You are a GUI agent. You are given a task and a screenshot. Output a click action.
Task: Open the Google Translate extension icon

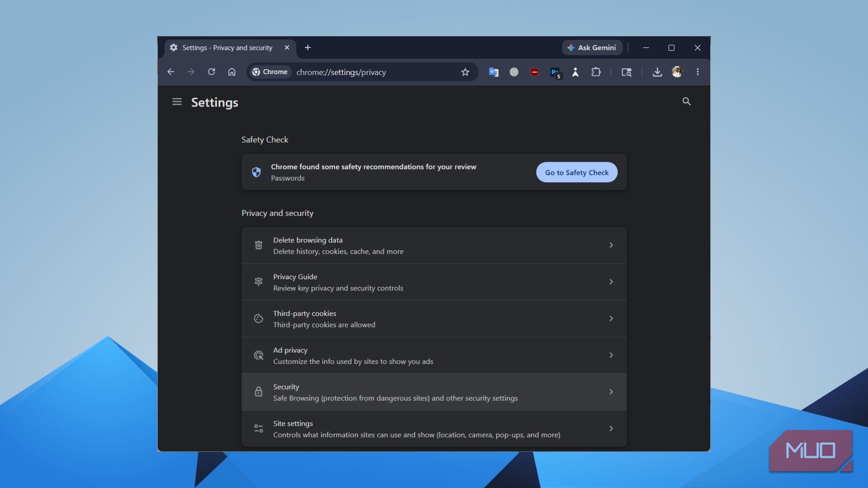click(x=494, y=72)
